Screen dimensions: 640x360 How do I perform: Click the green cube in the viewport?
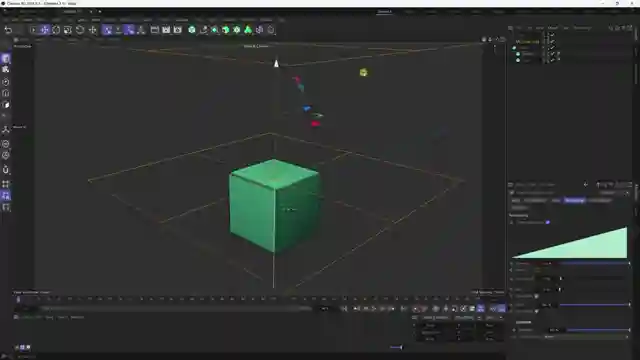(x=274, y=205)
